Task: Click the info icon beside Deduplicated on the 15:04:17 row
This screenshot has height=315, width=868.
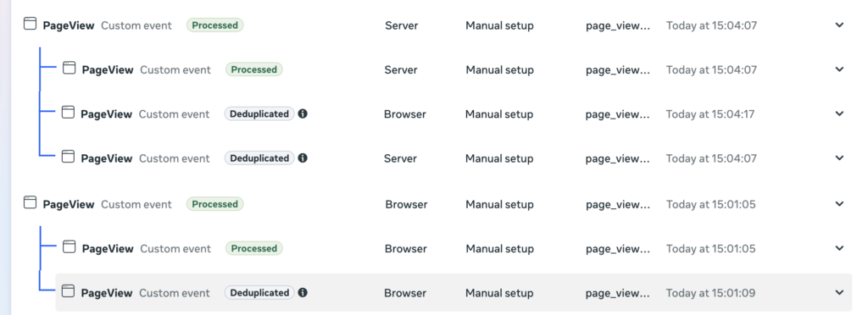Action: pyautogui.click(x=303, y=113)
